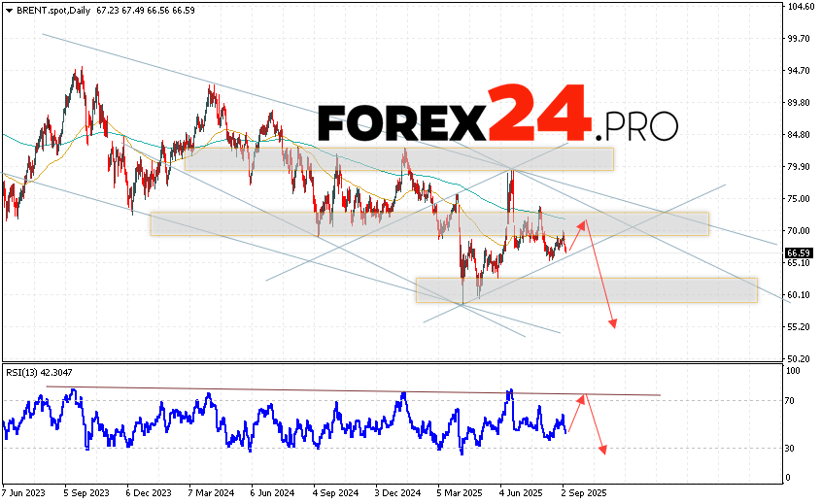
Task: Click the 5 Mar 2025 date label
Action: [460, 491]
